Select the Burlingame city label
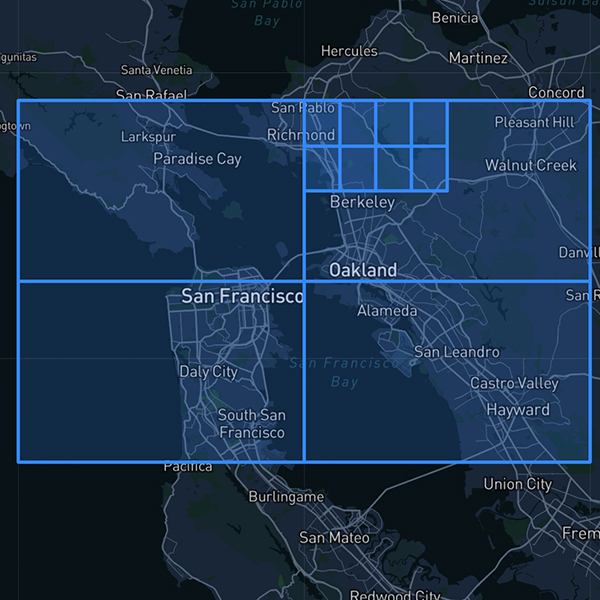The image size is (600, 600). coord(286,497)
